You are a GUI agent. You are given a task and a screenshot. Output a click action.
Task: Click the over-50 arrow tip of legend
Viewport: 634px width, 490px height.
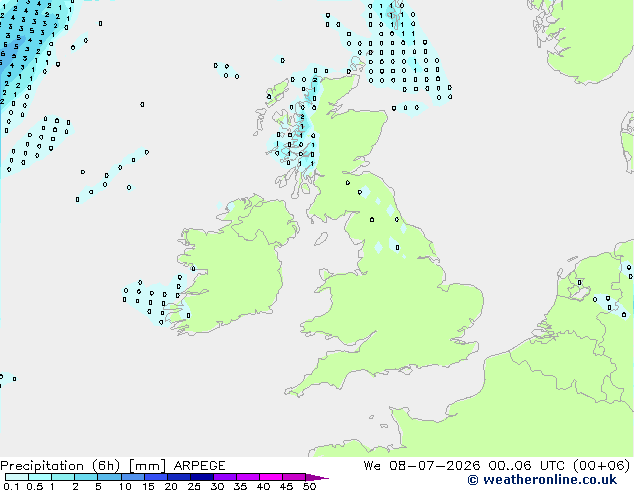[317, 477]
